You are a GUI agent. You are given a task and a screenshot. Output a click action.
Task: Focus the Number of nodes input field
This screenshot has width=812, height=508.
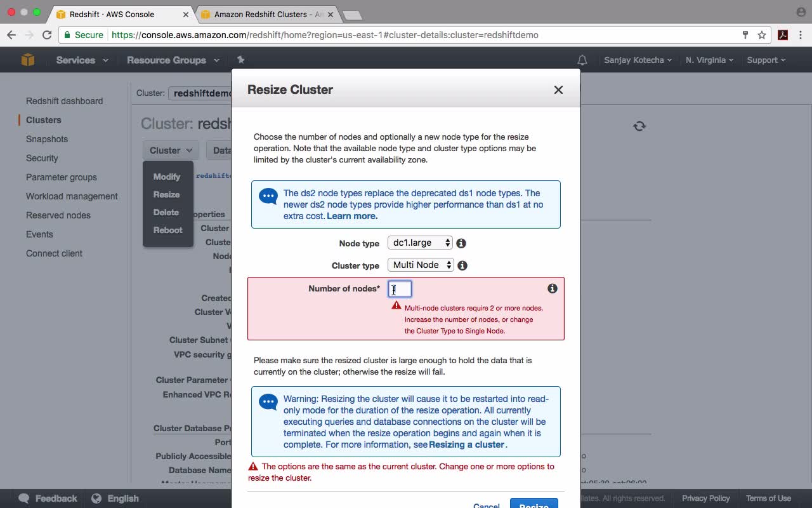coord(400,289)
